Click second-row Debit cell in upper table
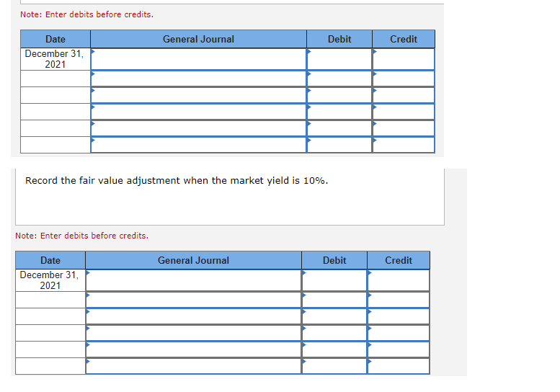Viewport: 560px width, 392px height. point(339,79)
